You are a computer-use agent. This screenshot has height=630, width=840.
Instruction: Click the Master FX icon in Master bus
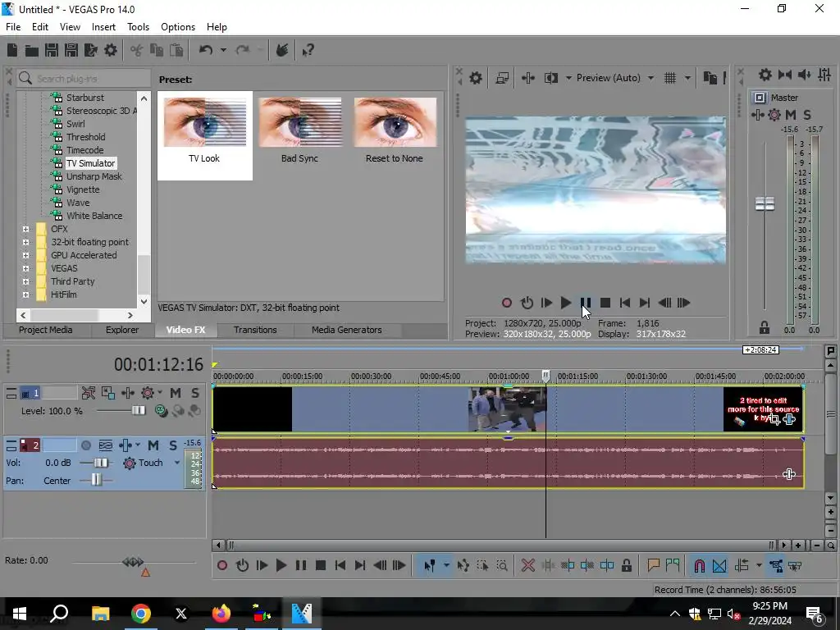pyautogui.click(x=757, y=115)
